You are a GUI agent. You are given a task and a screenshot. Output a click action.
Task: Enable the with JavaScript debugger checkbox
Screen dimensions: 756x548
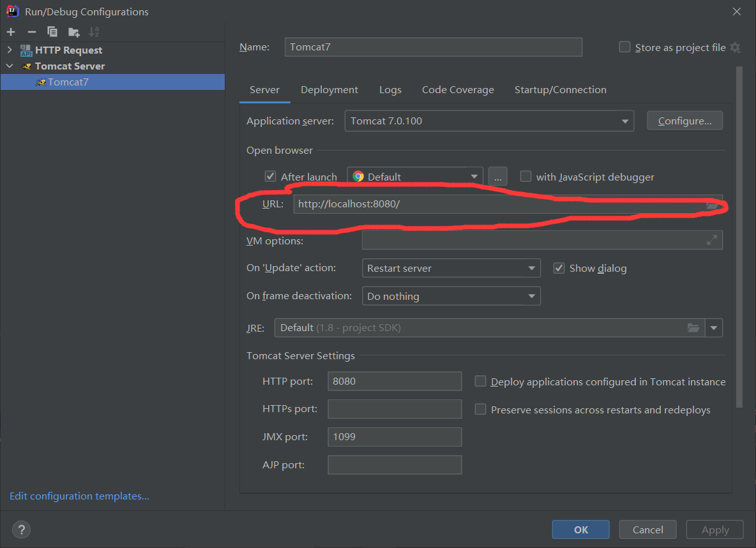(525, 176)
